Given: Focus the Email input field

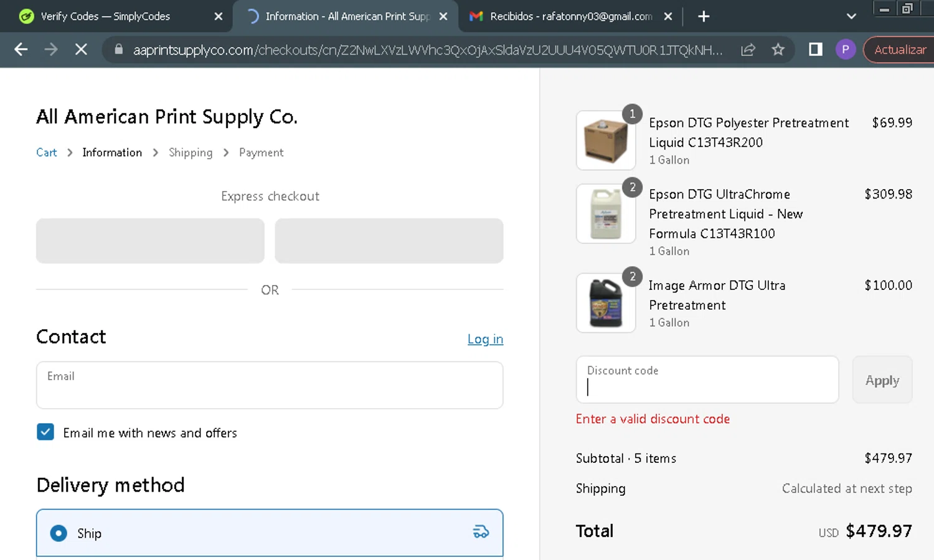Looking at the screenshot, I should [x=270, y=385].
